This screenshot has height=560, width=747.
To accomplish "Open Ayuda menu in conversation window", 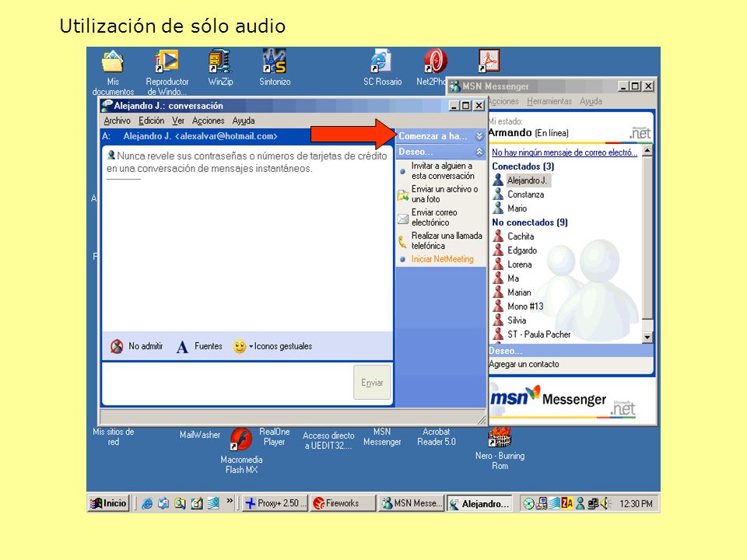I will point(244,121).
